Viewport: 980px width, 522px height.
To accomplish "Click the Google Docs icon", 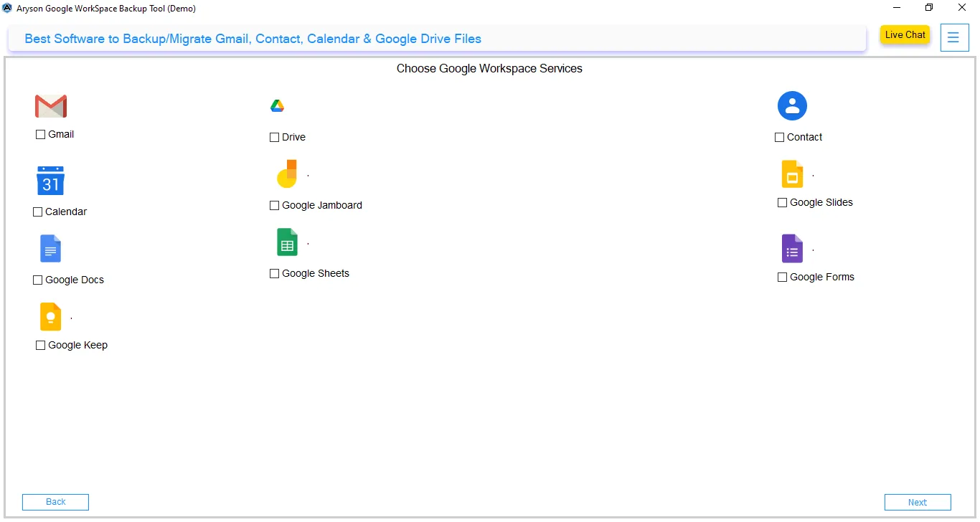I will 50,249.
